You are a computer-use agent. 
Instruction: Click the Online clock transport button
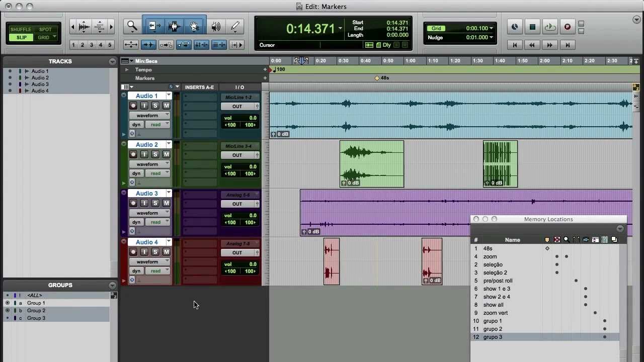coord(515,27)
